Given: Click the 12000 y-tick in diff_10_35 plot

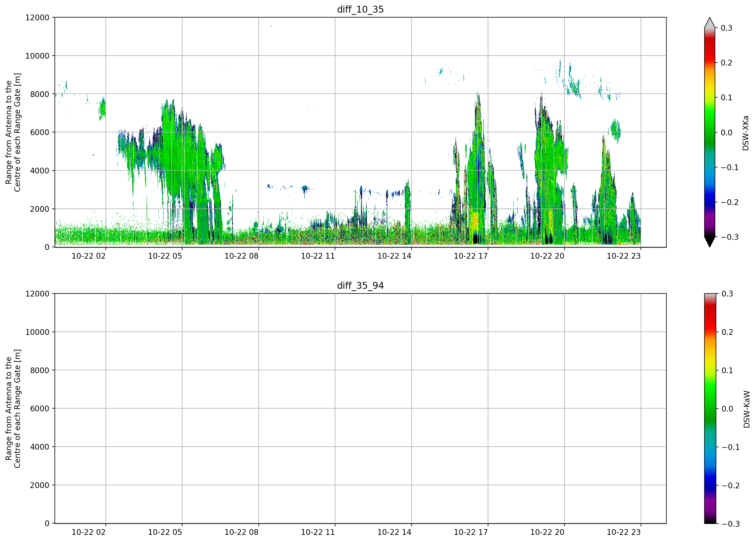Looking at the screenshot, I should 37,18.
